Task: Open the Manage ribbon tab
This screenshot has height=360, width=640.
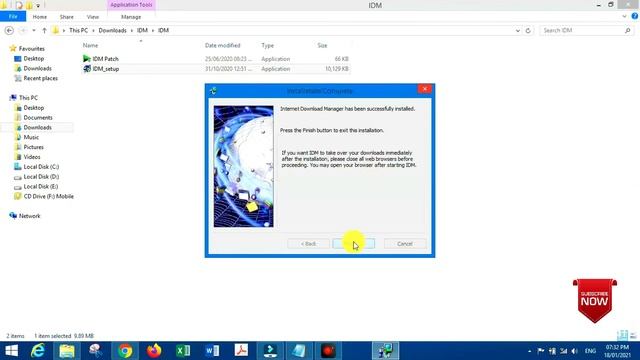Action: pos(131,17)
